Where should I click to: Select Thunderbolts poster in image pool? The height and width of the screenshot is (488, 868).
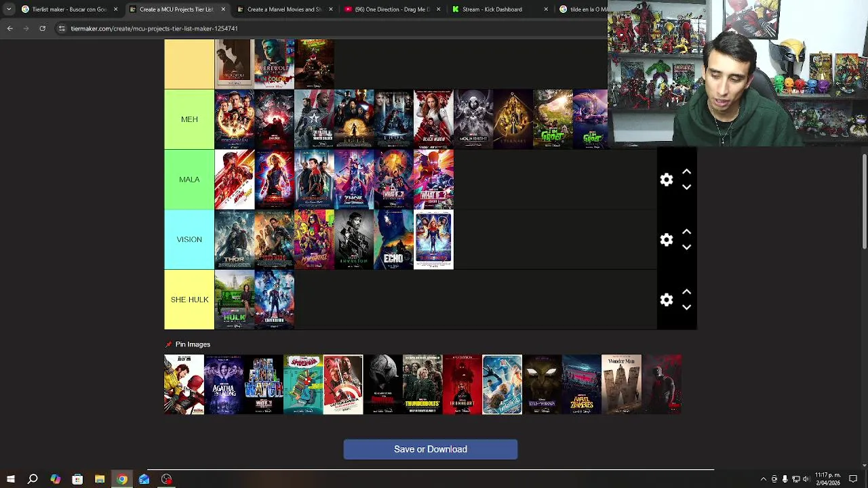pyautogui.click(x=422, y=384)
